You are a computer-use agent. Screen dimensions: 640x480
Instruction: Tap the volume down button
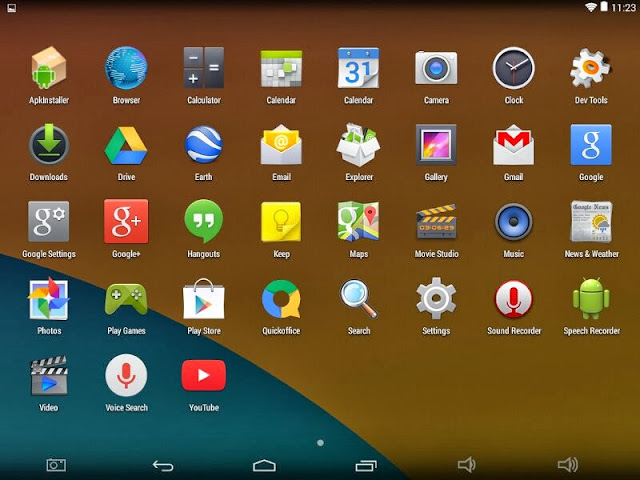(467, 464)
